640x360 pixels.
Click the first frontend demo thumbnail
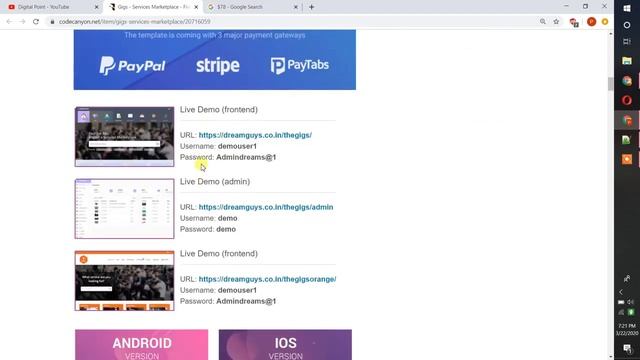click(124, 137)
